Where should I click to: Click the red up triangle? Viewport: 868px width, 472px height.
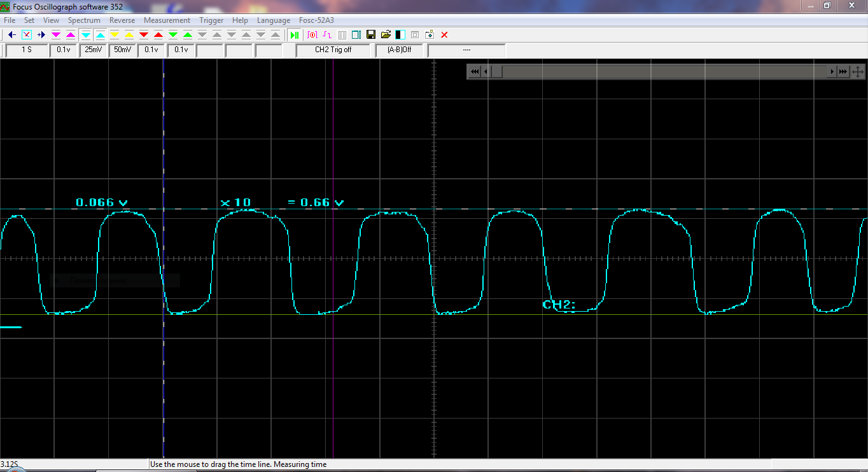158,35
